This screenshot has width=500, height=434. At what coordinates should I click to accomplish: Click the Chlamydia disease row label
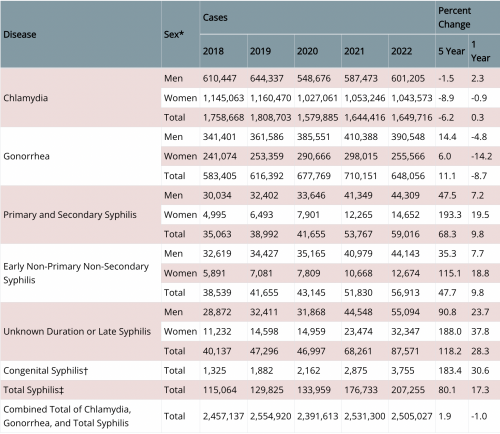click(26, 98)
